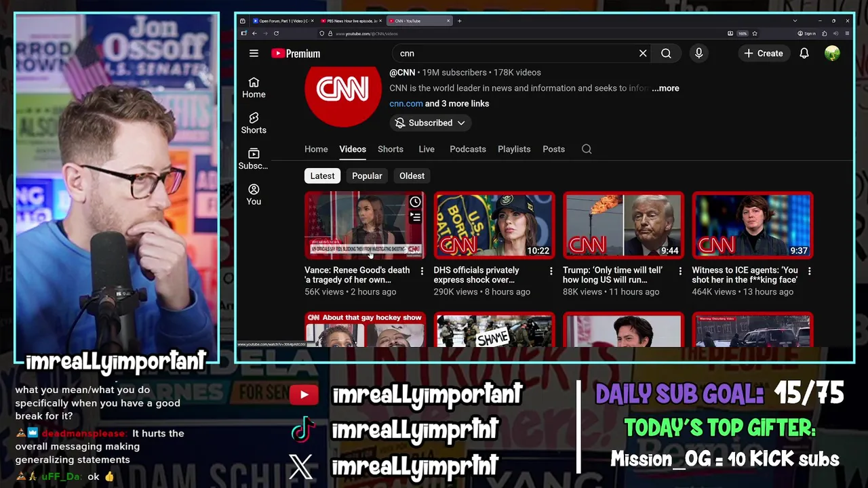Open the Posts tab
Screen dimensions: 868x488
click(x=553, y=149)
